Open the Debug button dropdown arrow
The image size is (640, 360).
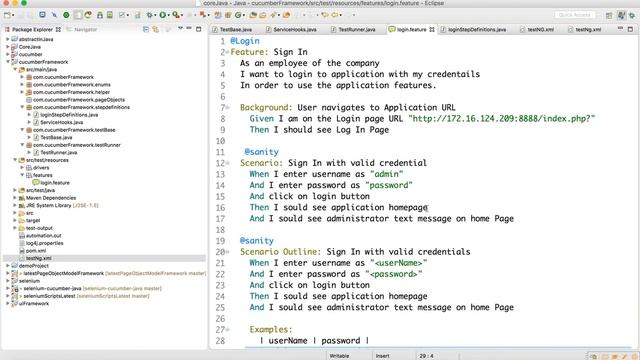tap(155, 16)
